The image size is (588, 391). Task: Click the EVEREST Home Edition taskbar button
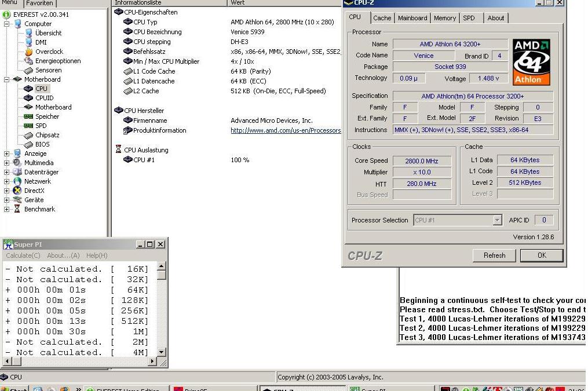tap(126, 389)
